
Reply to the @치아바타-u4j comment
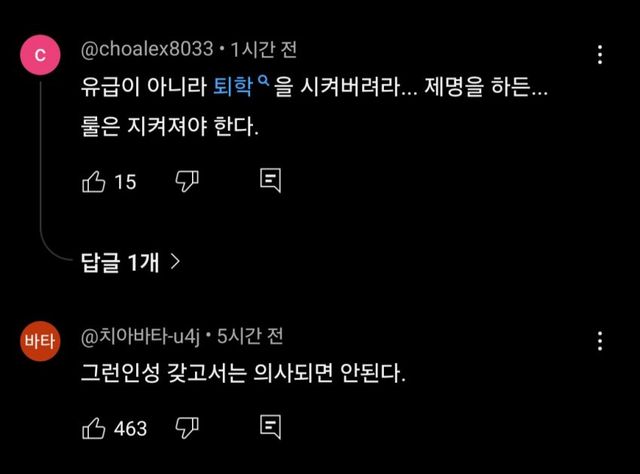[270, 428]
